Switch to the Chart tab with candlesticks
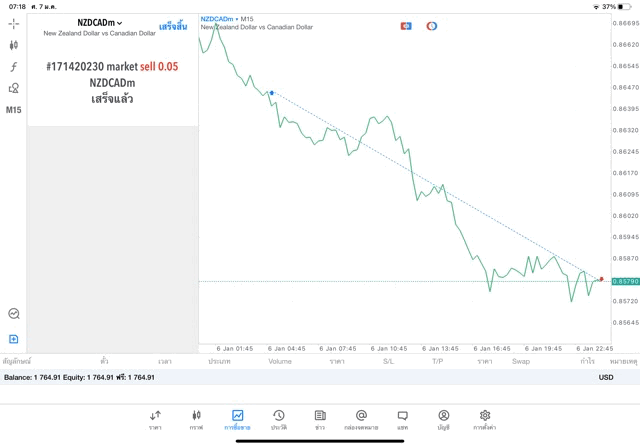640x447 pixels. [x=196, y=419]
